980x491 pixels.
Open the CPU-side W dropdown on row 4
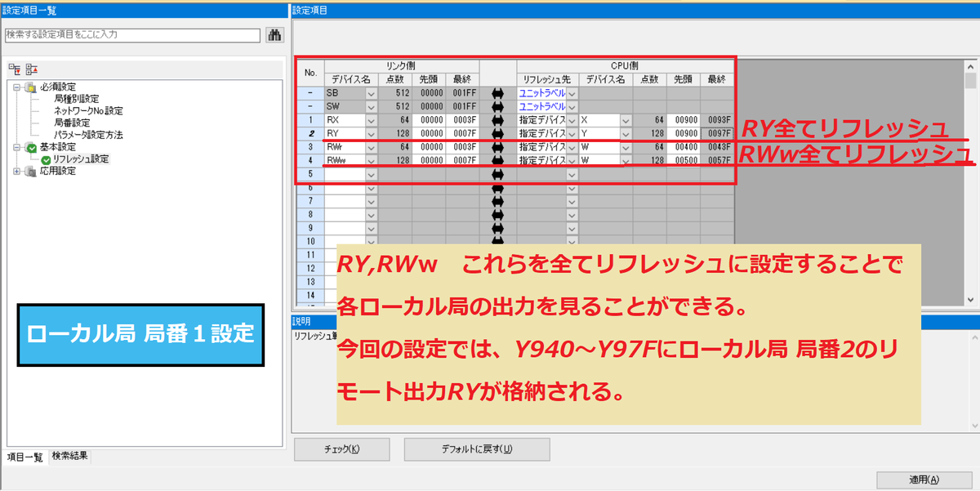(x=625, y=158)
